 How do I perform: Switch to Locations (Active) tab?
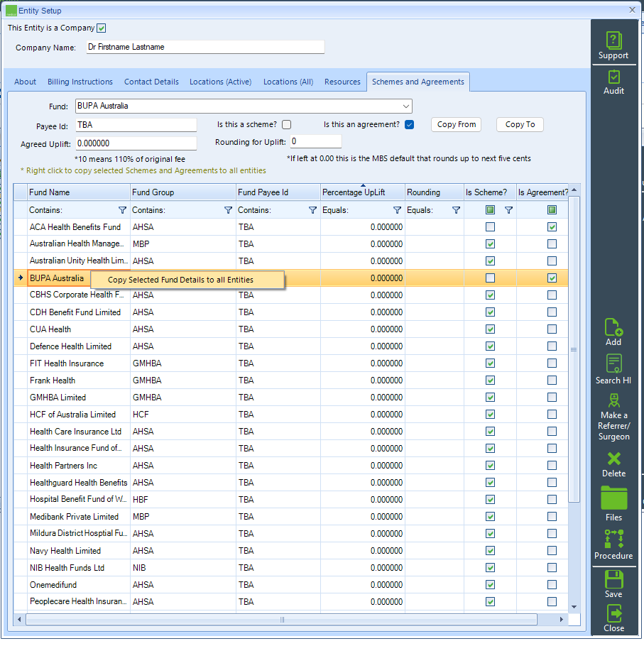click(x=220, y=82)
